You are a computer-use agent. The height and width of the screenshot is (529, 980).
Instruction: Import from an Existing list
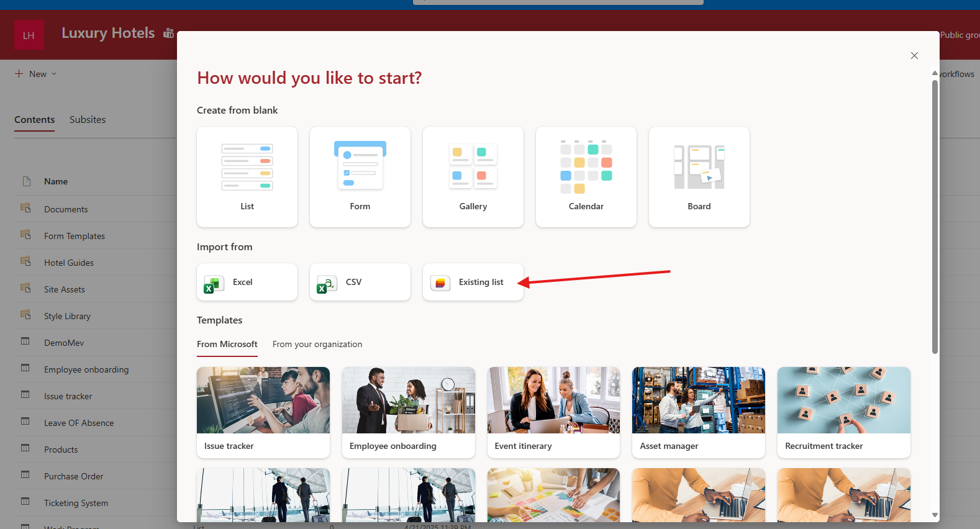473,282
